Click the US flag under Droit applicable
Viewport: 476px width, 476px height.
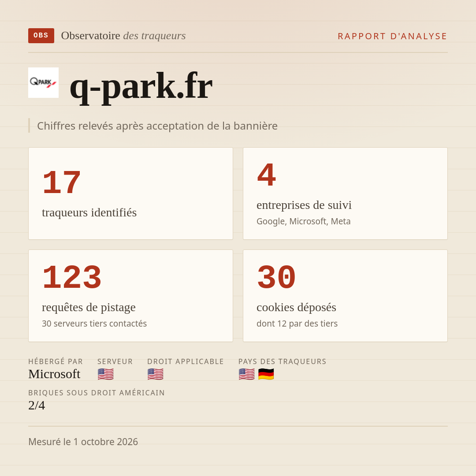point(156,374)
